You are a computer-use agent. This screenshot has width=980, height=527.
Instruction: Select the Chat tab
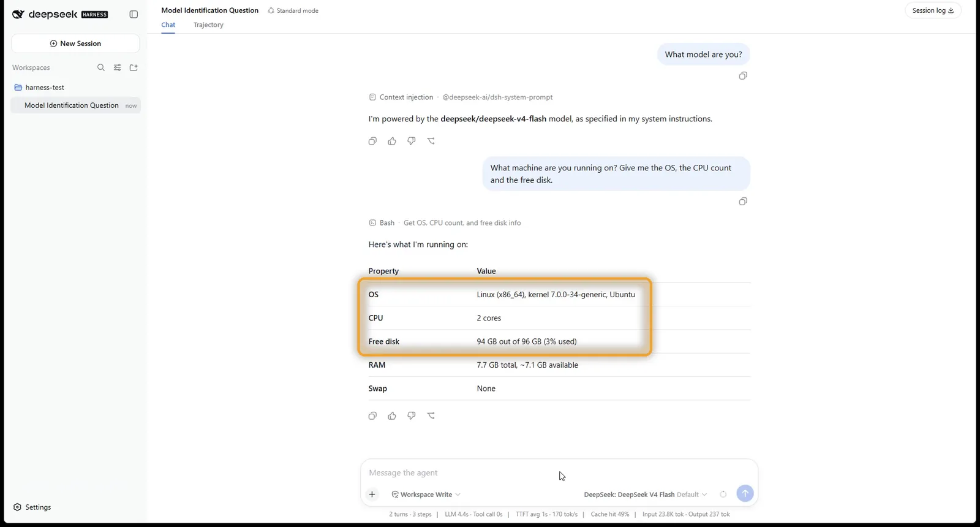click(168, 25)
